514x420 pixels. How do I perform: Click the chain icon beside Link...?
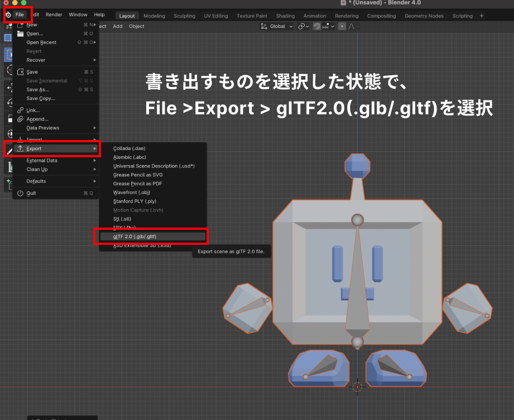(21, 110)
